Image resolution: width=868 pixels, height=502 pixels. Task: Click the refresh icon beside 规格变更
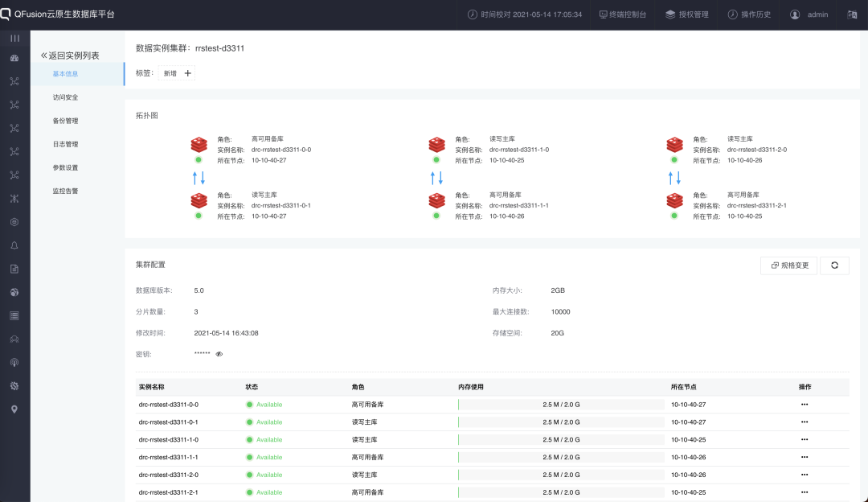pos(834,265)
